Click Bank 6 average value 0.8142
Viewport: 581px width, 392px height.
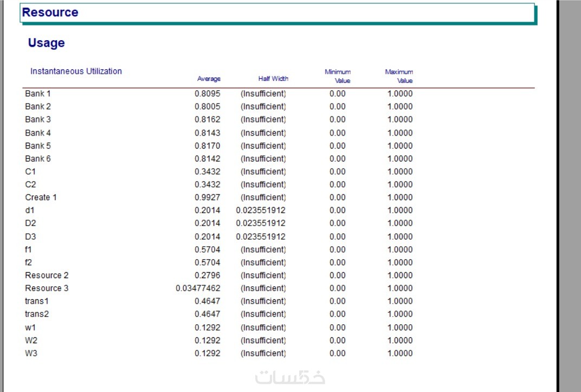pos(208,158)
